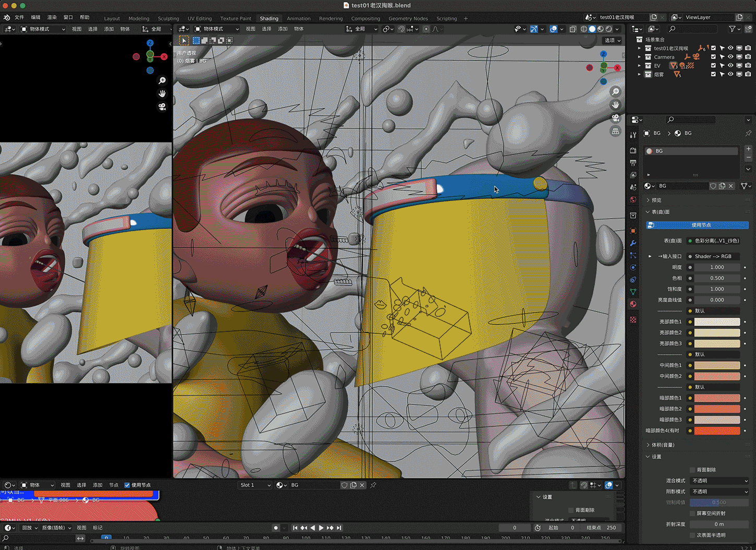Open the 全局 orientation dropdown in main viewport
The height and width of the screenshot is (550, 756).
[362, 29]
